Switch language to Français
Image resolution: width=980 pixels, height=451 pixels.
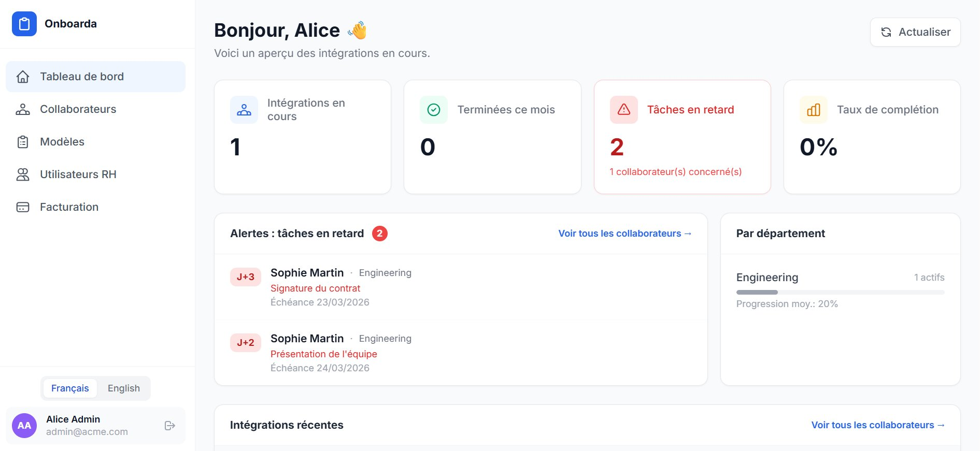click(70, 388)
